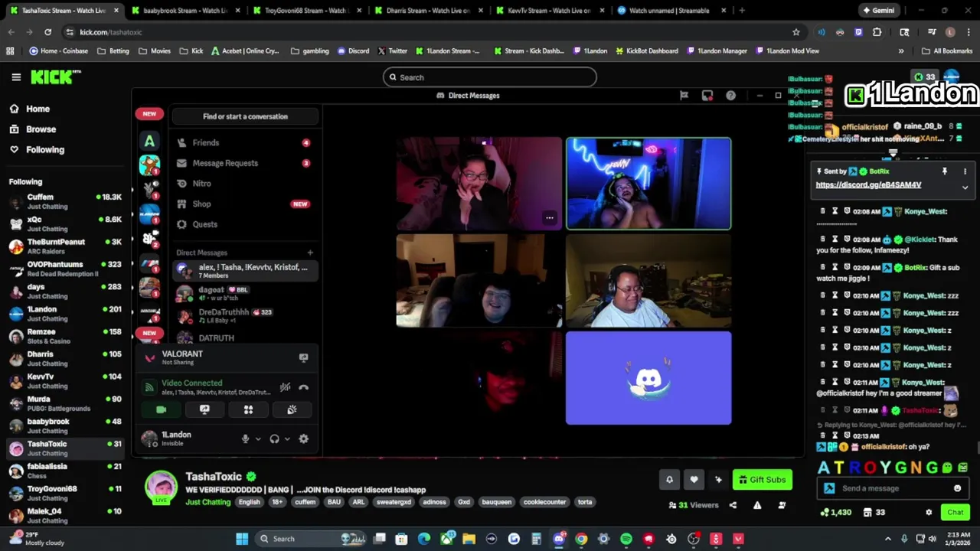Open Discord help question mark
The image size is (980, 551).
pos(730,96)
